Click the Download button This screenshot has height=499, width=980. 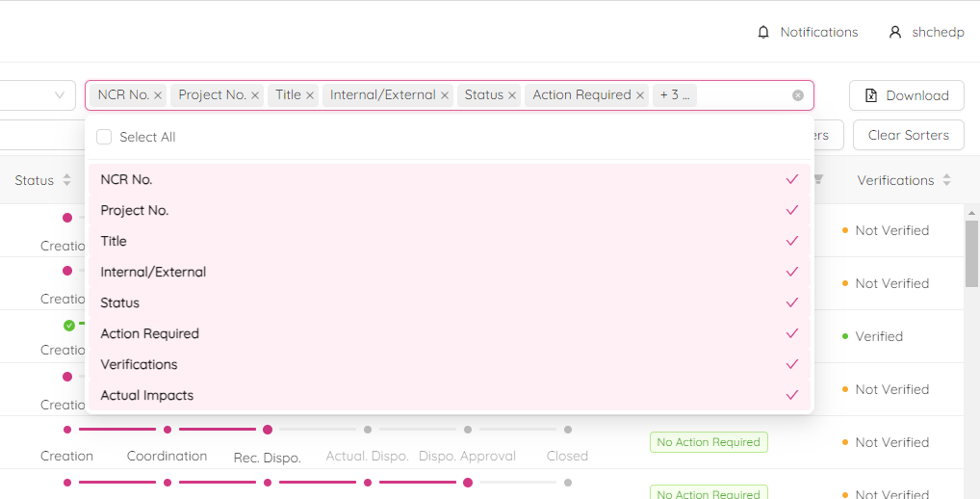pyautogui.click(x=906, y=95)
